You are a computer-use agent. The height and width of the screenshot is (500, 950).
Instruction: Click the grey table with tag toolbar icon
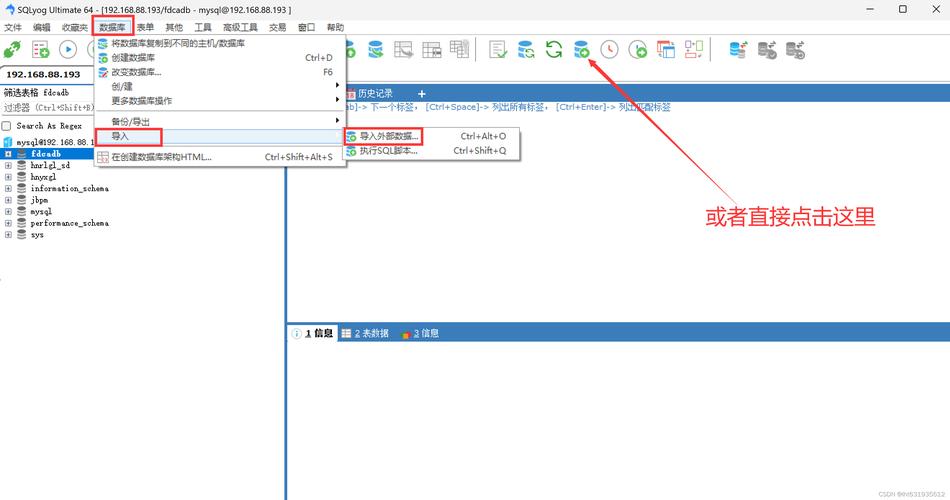click(432, 49)
